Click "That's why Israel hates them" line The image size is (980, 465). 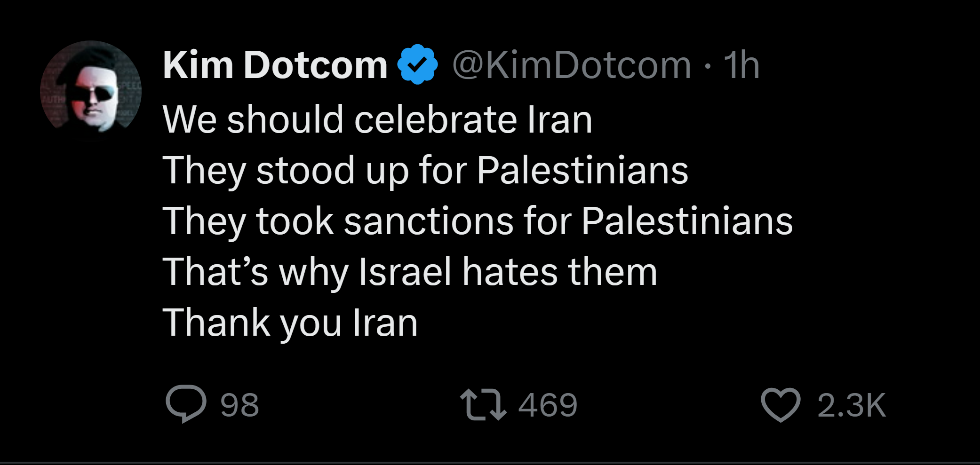tap(409, 272)
